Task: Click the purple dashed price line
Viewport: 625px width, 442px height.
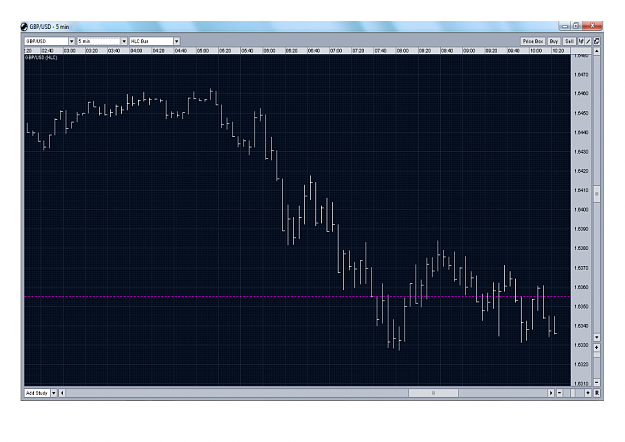Action: point(297,297)
